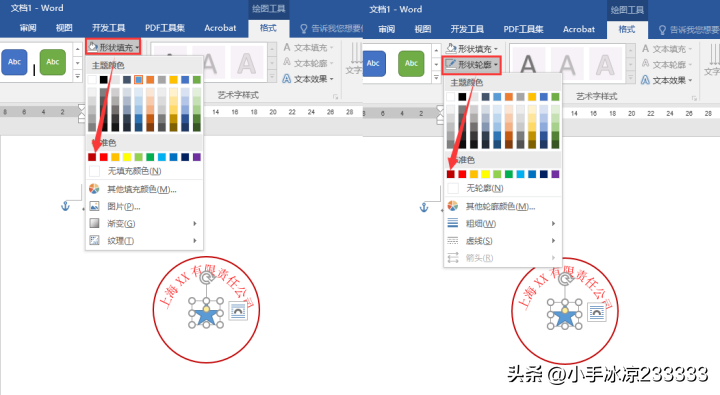Viewport: 720px width, 395px height.
Task: Select first WordArt A style in right window
Action: pyautogui.click(x=528, y=65)
